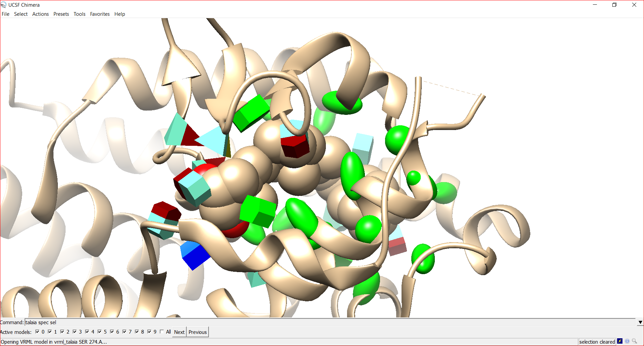Close the UCSF Chimera window
Screen dimensions: 644x346
pyautogui.click(x=634, y=5)
